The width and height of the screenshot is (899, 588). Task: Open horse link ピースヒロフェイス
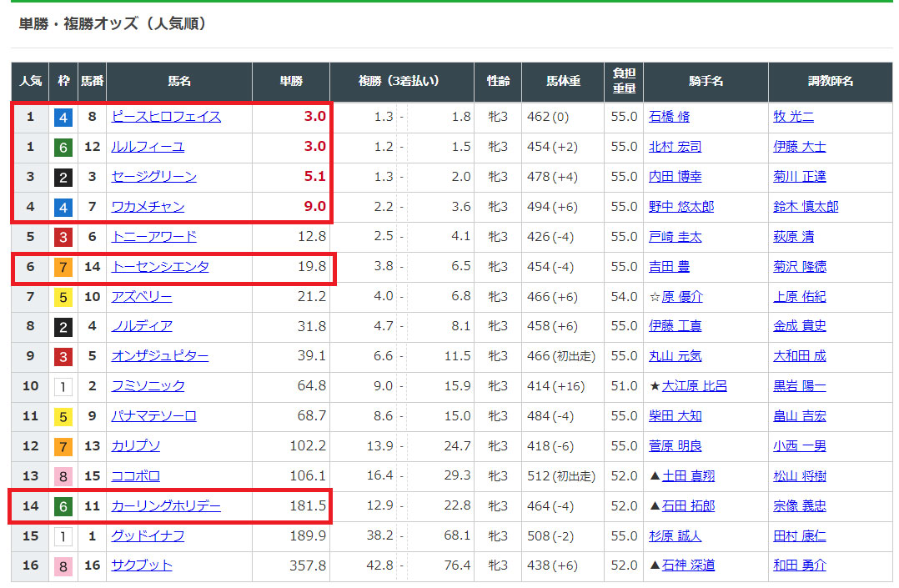point(167,117)
